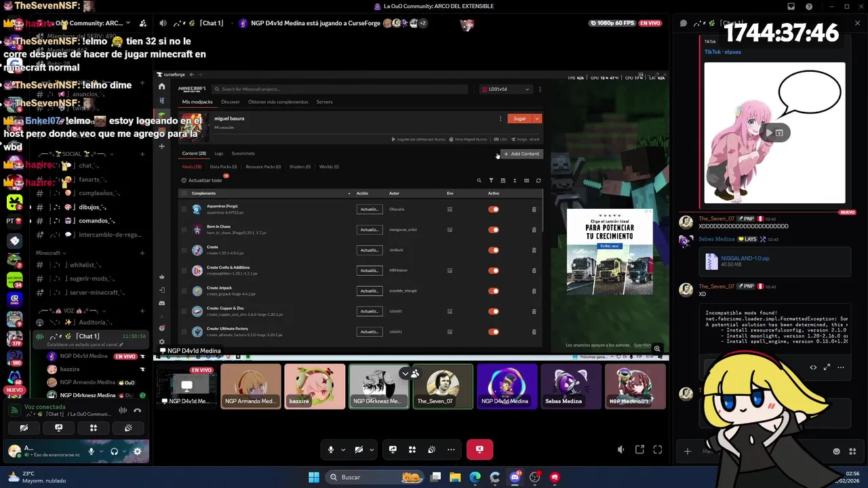Screen dimensions: 868x488
Task: Update Aquamirae via its Actualiz... button
Action: tap(370, 209)
